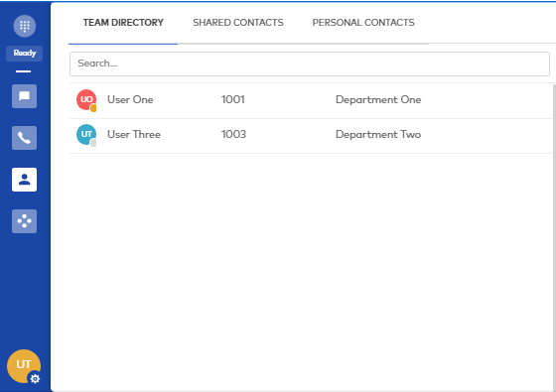
Task: Click the yellow UT profile avatar
Action: (x=24, y=366)
